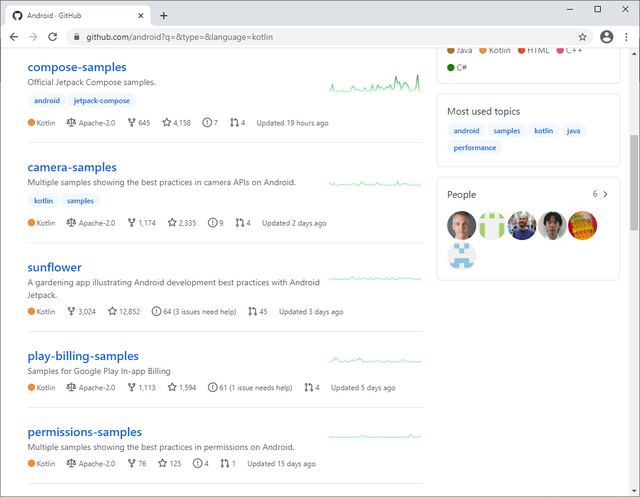Bookmark this page with the star icon
The image size is (640, 497).
click(582, 37)
